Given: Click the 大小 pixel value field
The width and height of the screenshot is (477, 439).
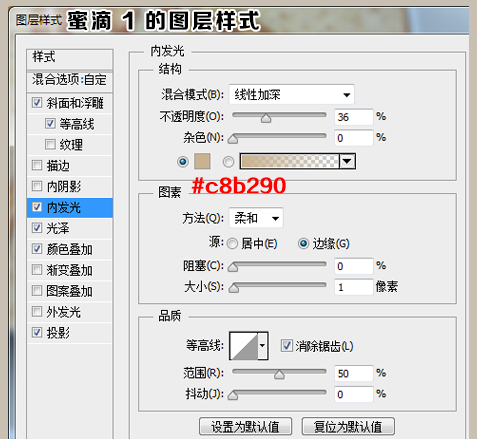Looking at the screenshot, I should [x=354, y=287].
